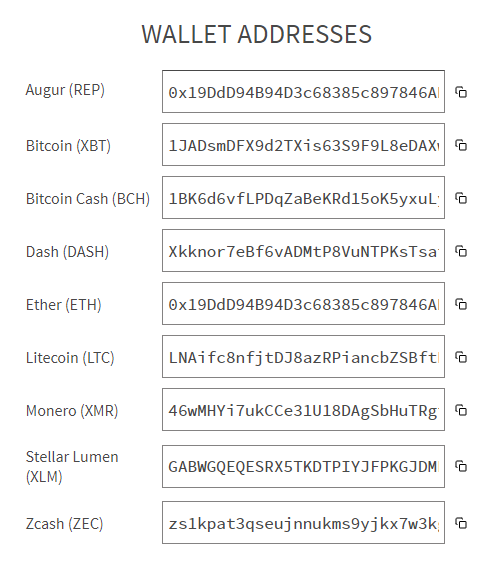Click the WALLET ADDRESSES heading
This screenshot has height=566, width=480.
coord(257,34)
